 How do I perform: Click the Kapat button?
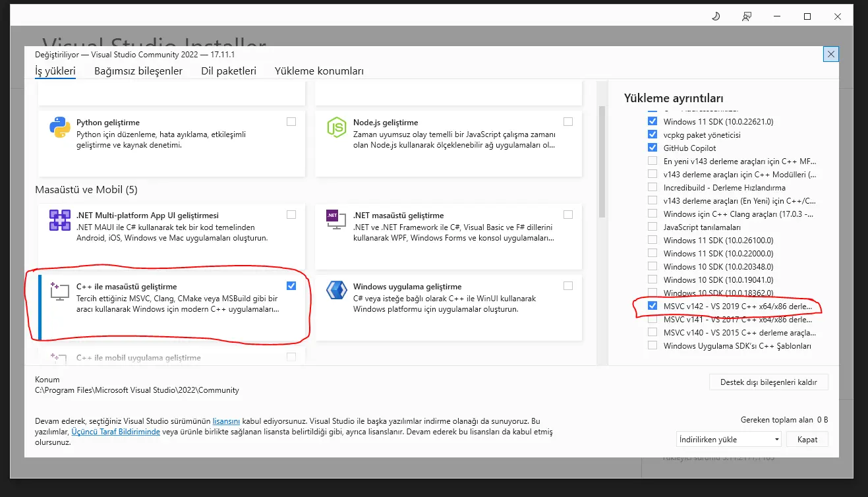[x=807, y=439]
